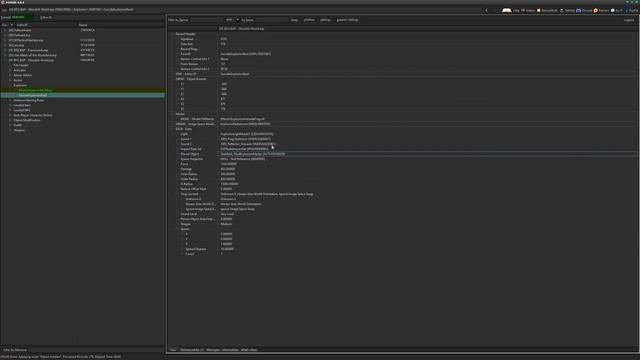Select the Inner Radius row

click(x=402, y=174)
